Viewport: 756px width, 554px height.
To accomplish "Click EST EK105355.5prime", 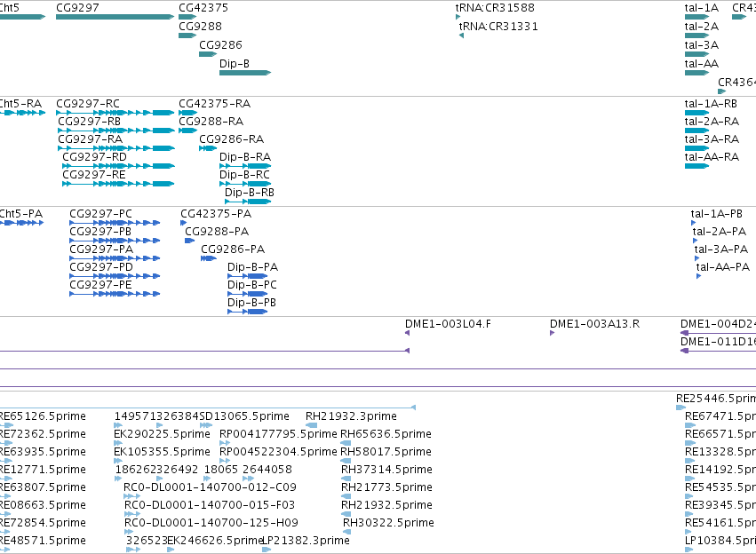I will 119,461.
